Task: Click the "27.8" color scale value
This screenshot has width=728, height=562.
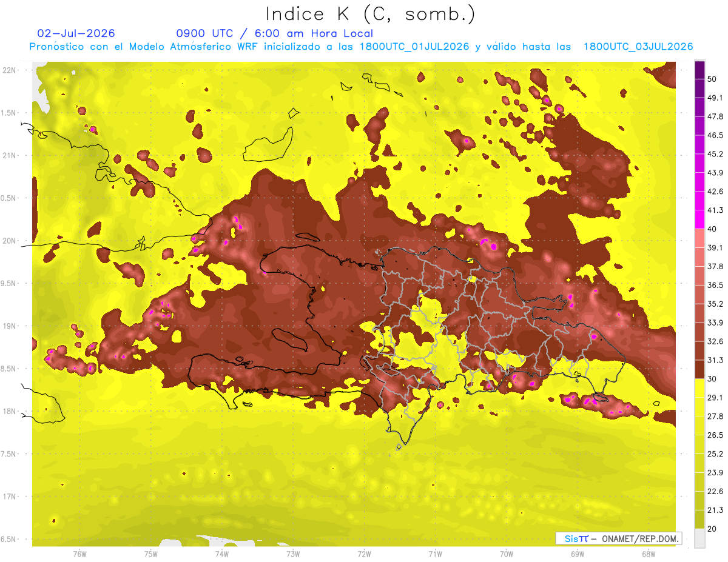Action: pos(715,416)
